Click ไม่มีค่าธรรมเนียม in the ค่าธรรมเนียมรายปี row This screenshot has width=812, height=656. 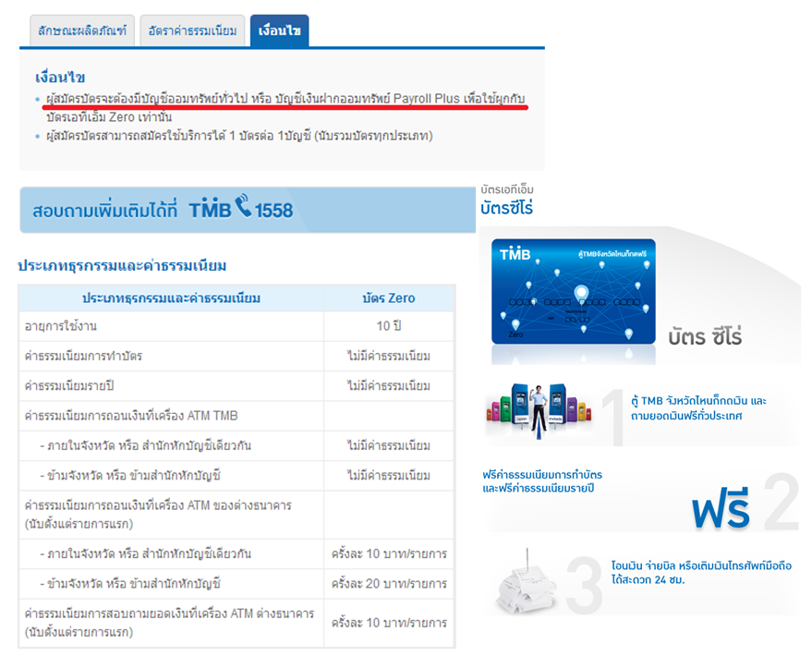pos(389,386)
